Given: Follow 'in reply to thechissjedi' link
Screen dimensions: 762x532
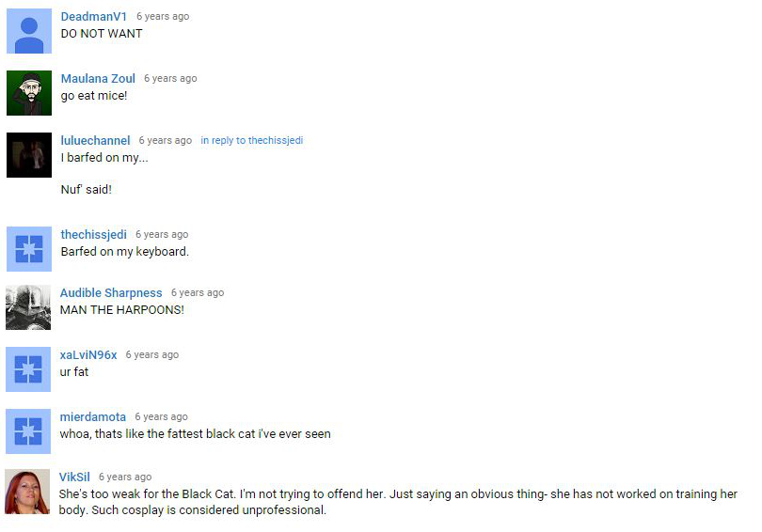Looking at the screenshot, I should [252, 140].
